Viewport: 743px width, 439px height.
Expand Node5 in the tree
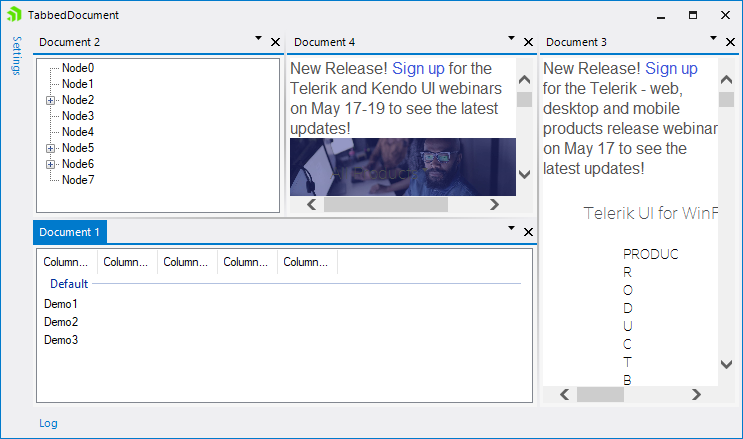[50, 148]
